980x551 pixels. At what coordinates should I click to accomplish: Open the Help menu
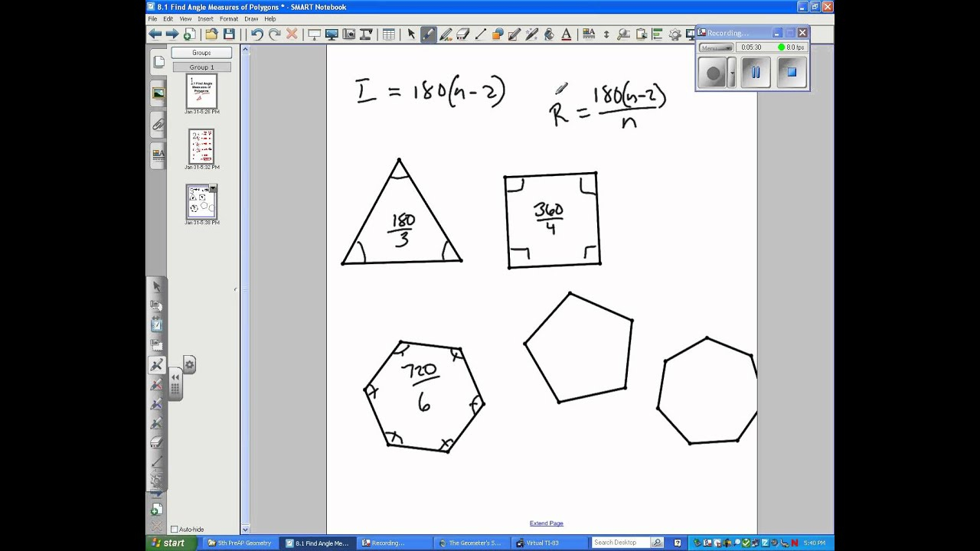[270, 19]
